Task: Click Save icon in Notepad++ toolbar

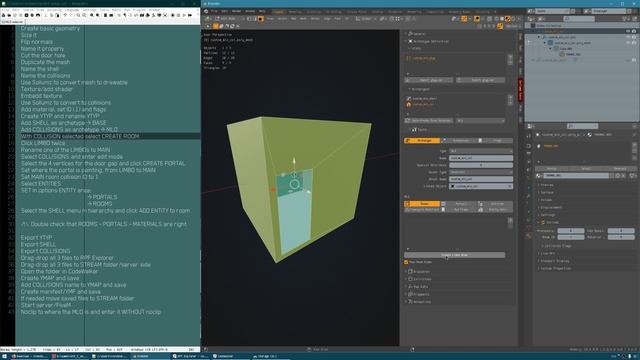Action: tap(15, 15)
